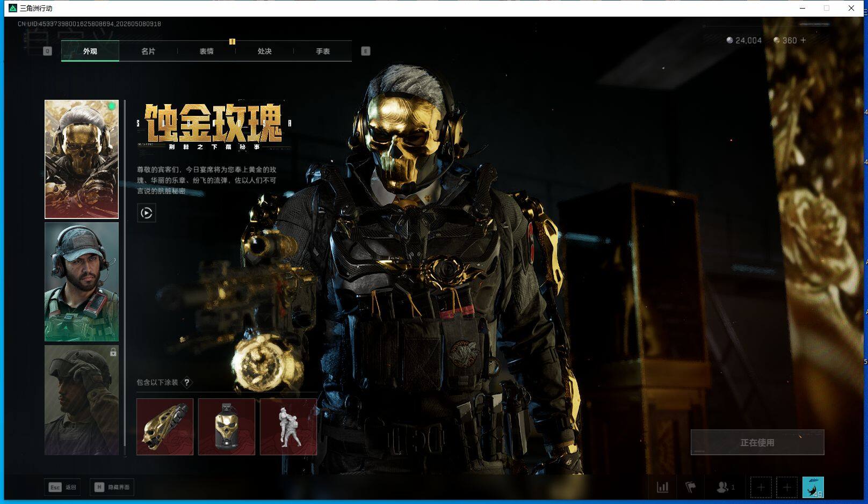Screen dimensions: 868x504
Task: Click the 隐藏界面 button
Action: coord(112,487)
